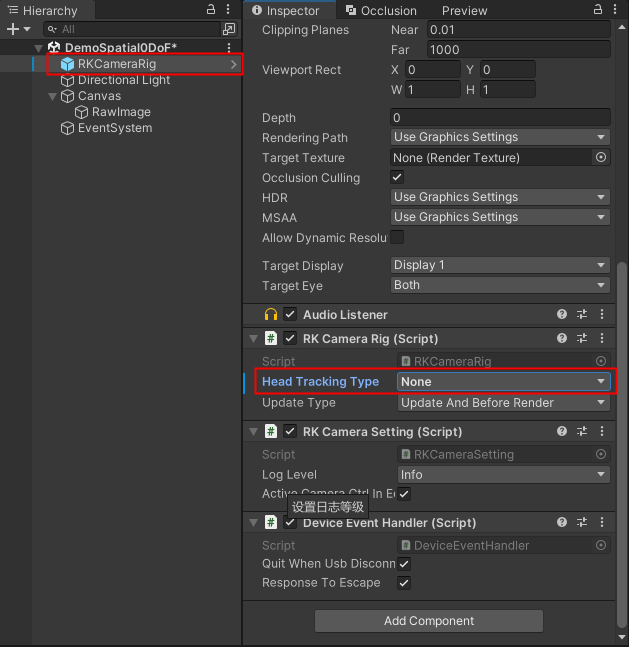Open Target Eye dropdown
629x647 pixels.
tap(500, 285)
